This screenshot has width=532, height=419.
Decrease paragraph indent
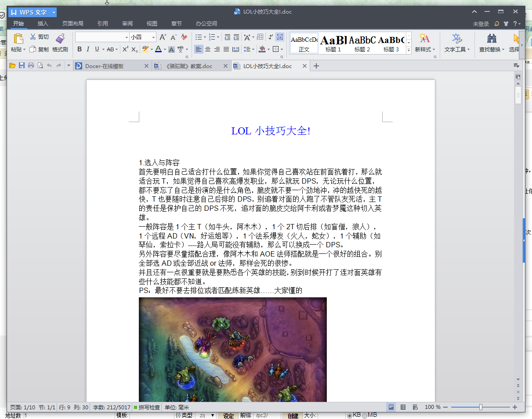pyautogui.click(x=227, y=37)
